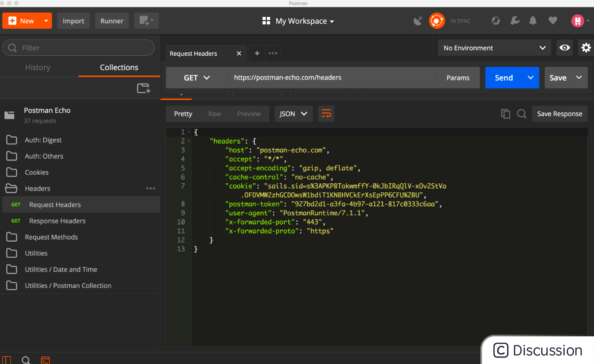The height and width of the screenshot is (364, 594).
Task: Open the Save button dropdown arrow
Action: click(x=579, y=78)
